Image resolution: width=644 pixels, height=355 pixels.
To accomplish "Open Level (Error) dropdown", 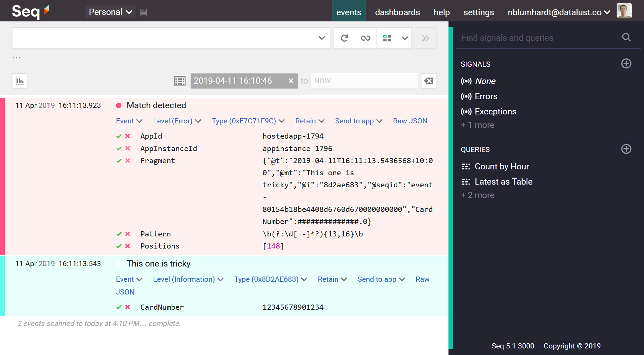I will [x=177, y=121].
